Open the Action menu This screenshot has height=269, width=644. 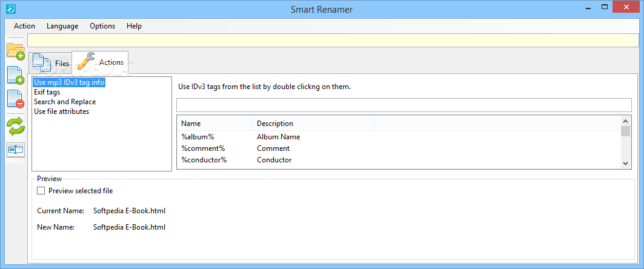pos(24,26)
